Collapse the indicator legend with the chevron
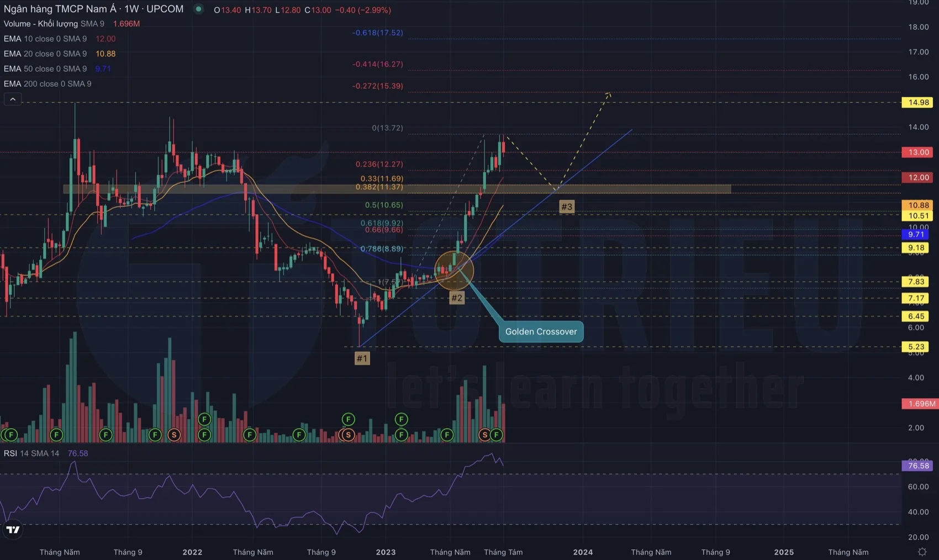 [13, 99]
